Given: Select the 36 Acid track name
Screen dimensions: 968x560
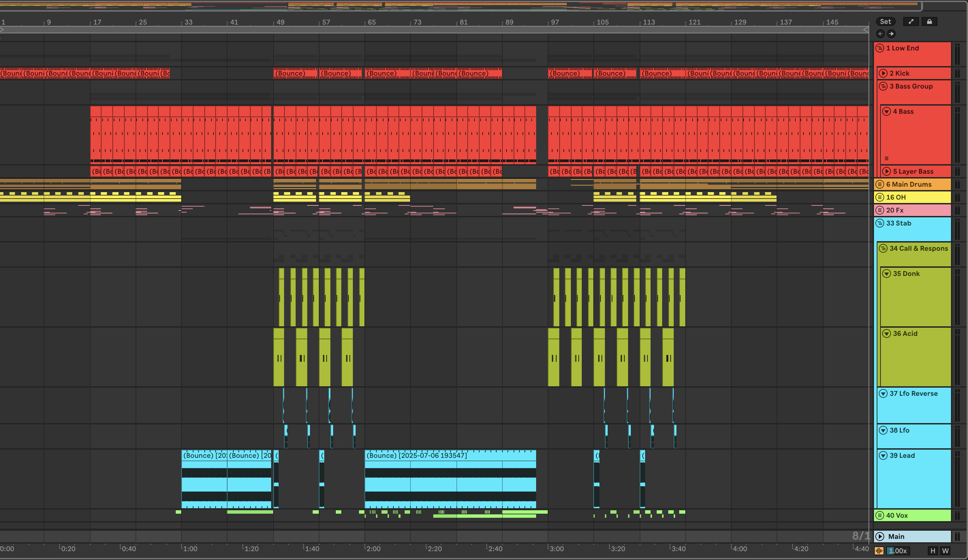Looking at the screenshot, I should 905,333.
